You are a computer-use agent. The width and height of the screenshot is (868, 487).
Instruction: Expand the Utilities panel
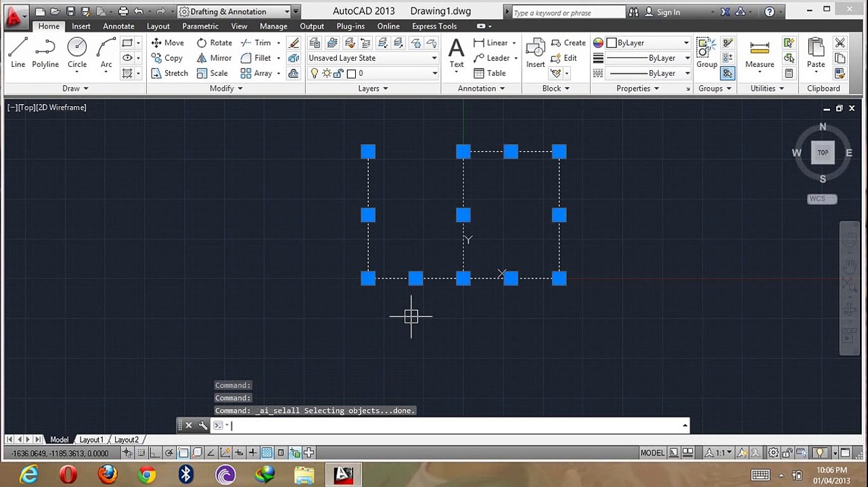click(x=767, y=89)
